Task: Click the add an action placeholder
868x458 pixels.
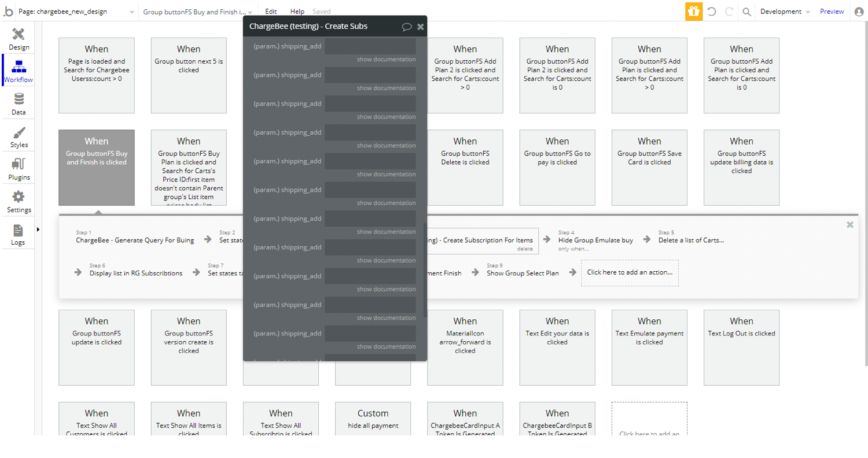Action: [630, 273]
